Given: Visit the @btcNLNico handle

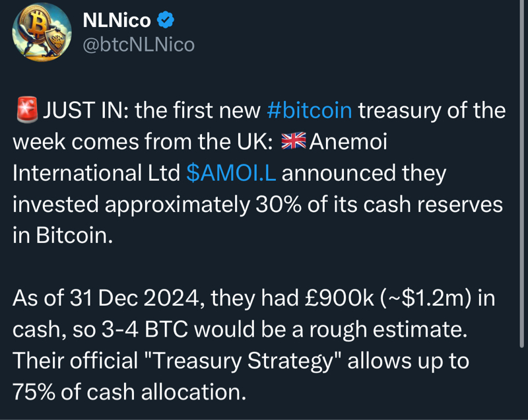Looking at the screenshot, I should click(138, 45).
